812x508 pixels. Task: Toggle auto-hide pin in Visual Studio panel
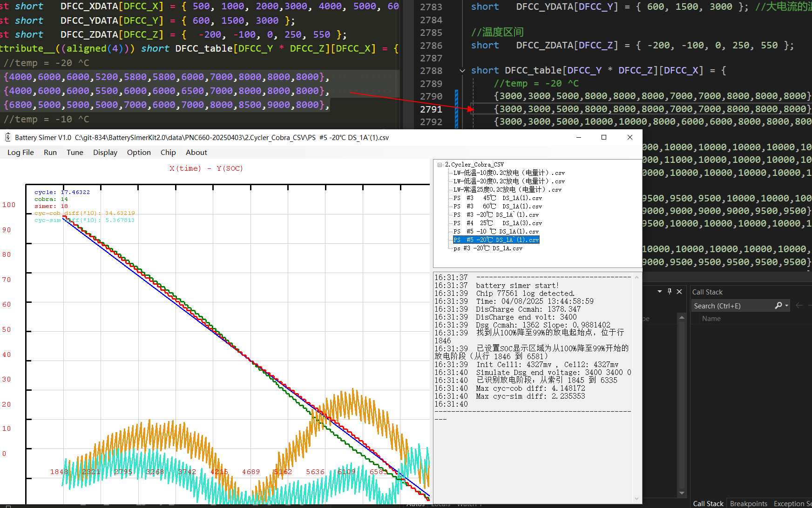click(670, 292)
